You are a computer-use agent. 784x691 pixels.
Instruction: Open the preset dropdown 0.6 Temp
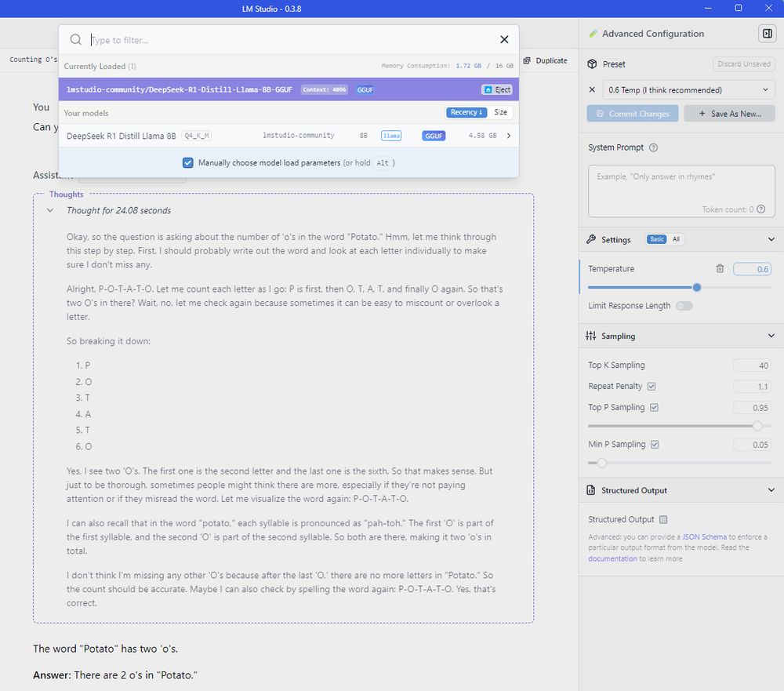[x=688, y=90]
